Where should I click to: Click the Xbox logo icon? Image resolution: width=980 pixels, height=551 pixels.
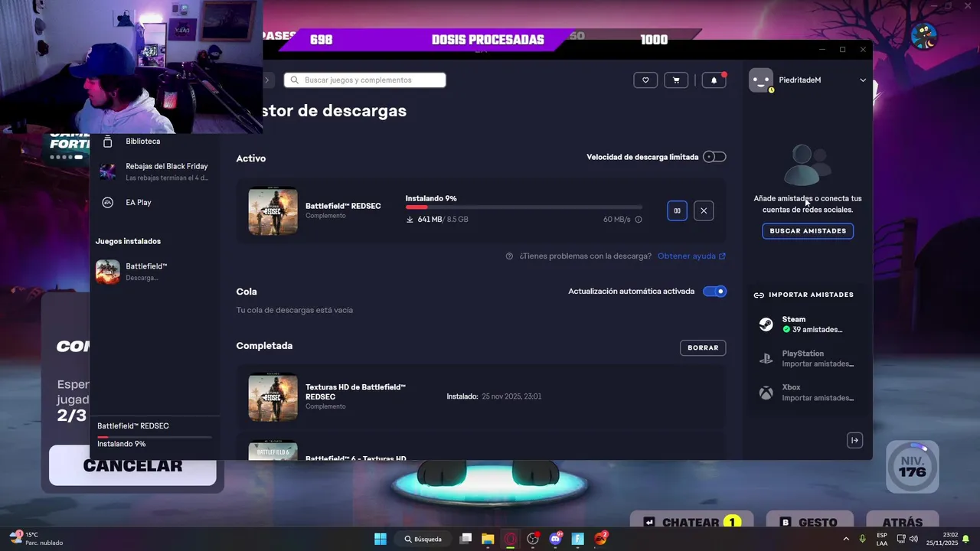[766, 393]
